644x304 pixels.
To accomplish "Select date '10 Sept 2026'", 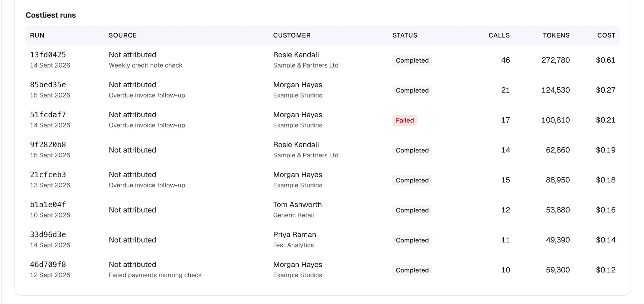I will tap(50, 215).
